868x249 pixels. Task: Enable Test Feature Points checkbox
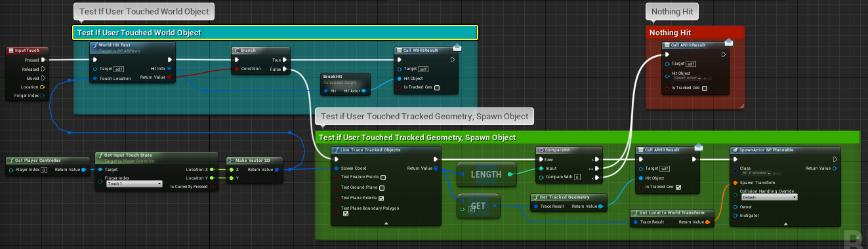(382, 178)
